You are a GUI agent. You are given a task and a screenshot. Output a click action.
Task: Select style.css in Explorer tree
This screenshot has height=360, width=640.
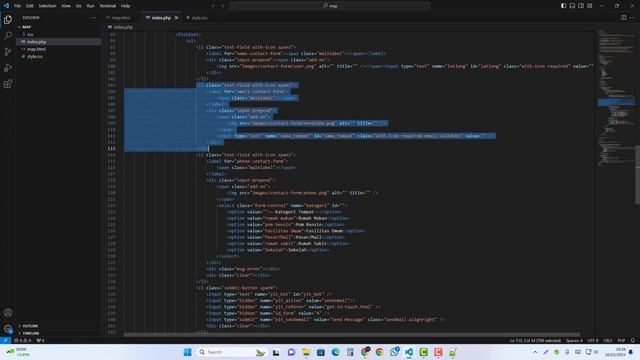pos(58,56)
